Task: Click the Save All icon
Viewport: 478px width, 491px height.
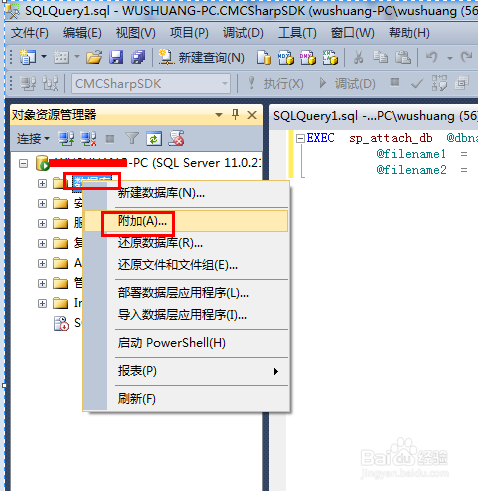Action: 138,57
